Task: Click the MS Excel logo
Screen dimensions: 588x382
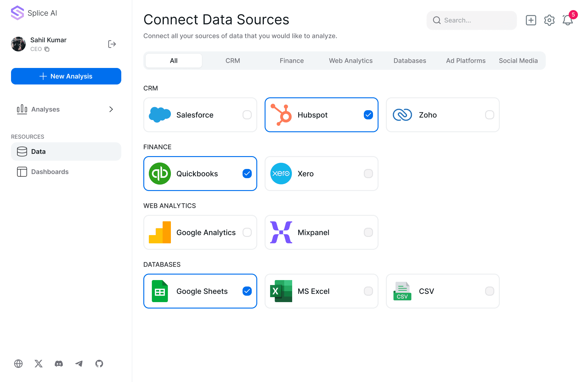Action: [281, 291]
